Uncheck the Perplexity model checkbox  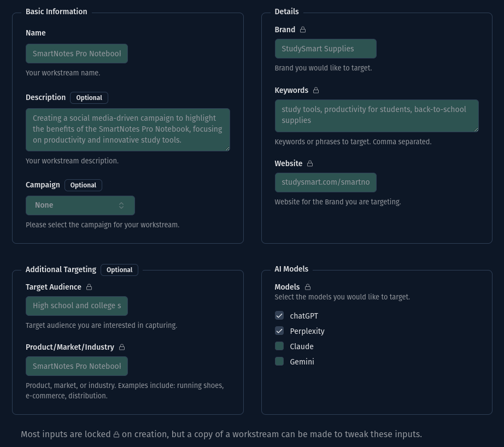[x=279, y=331]
